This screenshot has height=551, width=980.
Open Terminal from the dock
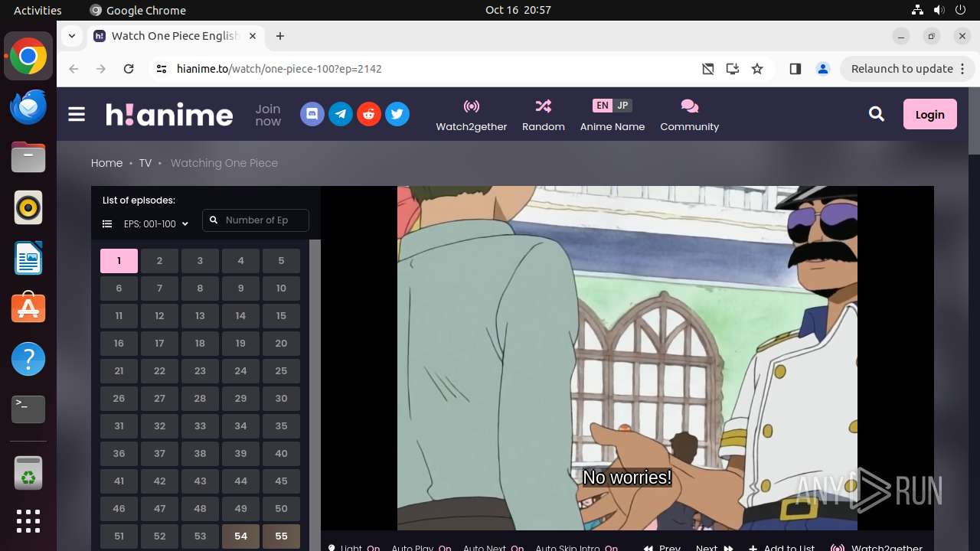coord(28,409)
